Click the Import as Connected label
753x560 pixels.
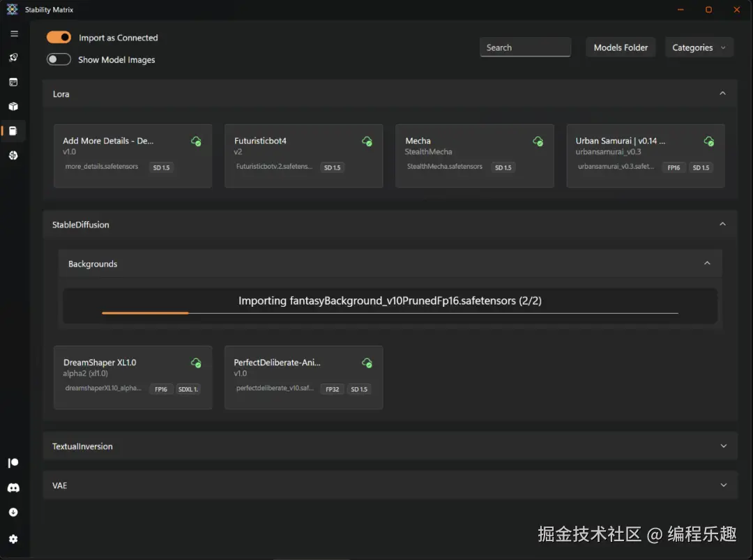(x=118, y=38)
